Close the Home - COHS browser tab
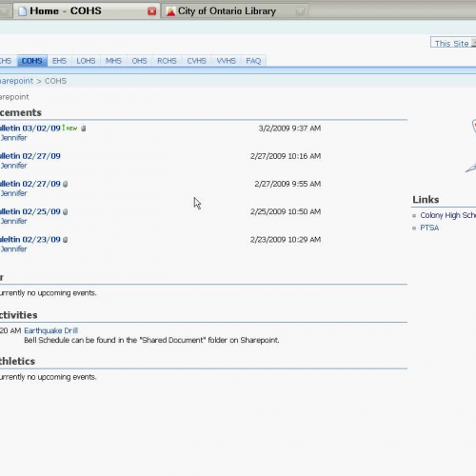 [x=151, y=11]
